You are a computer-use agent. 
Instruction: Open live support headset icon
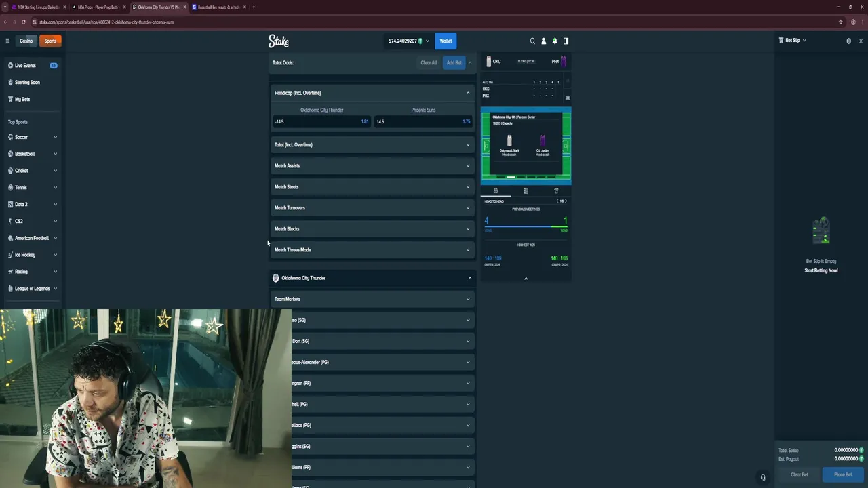point(763,477)
